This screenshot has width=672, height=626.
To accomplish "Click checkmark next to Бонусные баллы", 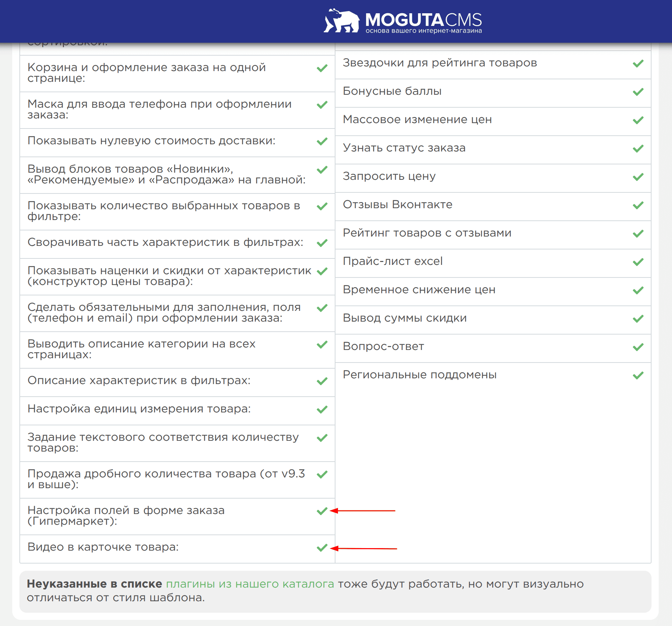I will pos(638,92).
